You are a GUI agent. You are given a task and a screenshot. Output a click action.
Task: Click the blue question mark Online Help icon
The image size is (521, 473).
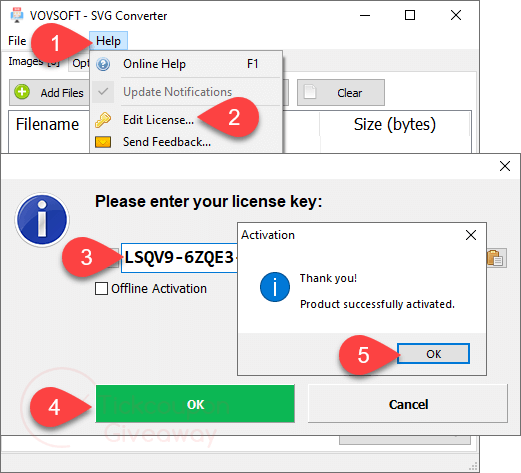tap(103, 64)
